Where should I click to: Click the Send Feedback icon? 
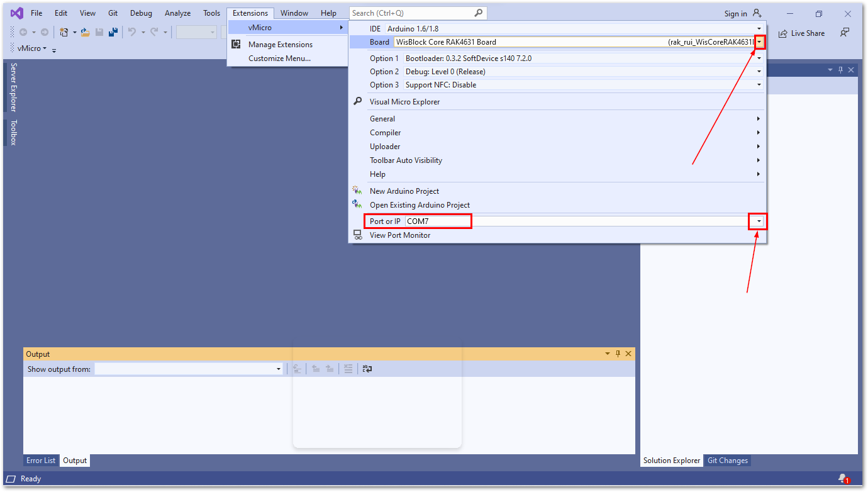[845, 33]
